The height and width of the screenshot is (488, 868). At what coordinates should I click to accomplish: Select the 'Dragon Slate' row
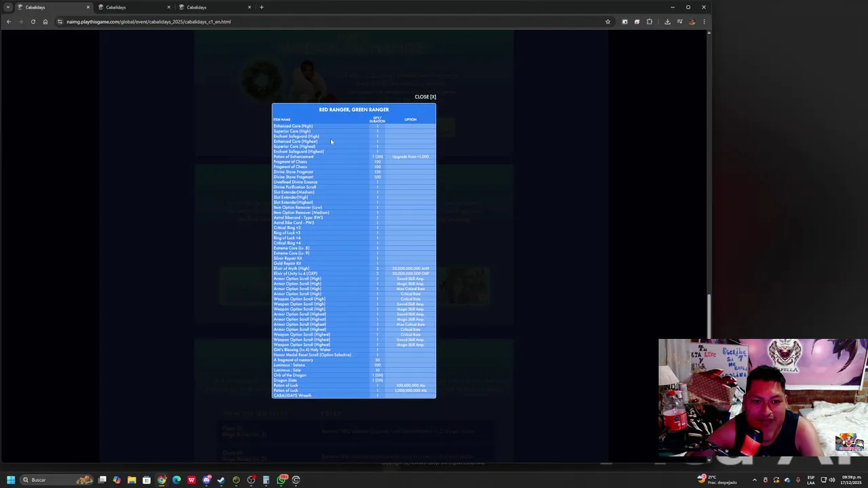click(354, 380)
